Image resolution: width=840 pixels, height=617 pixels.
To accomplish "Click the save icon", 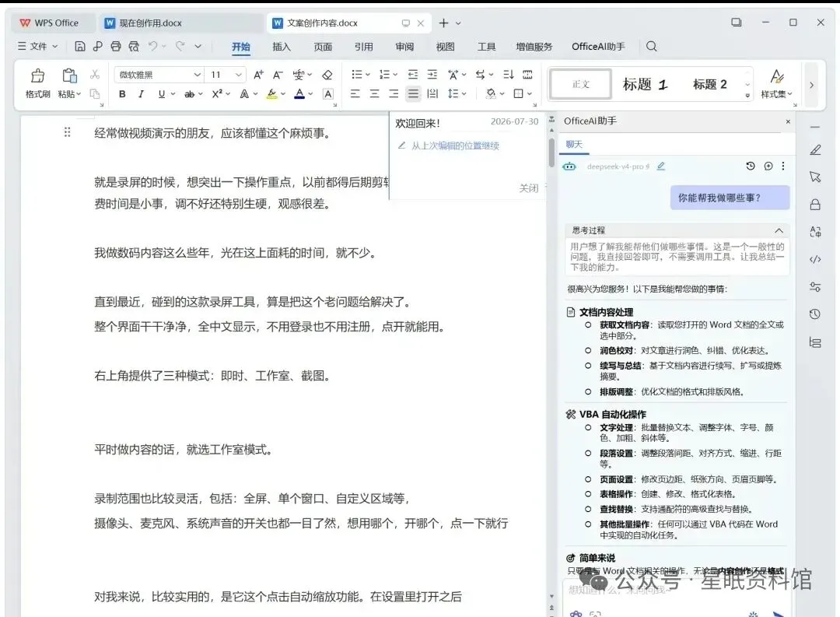I will [80, 47].
